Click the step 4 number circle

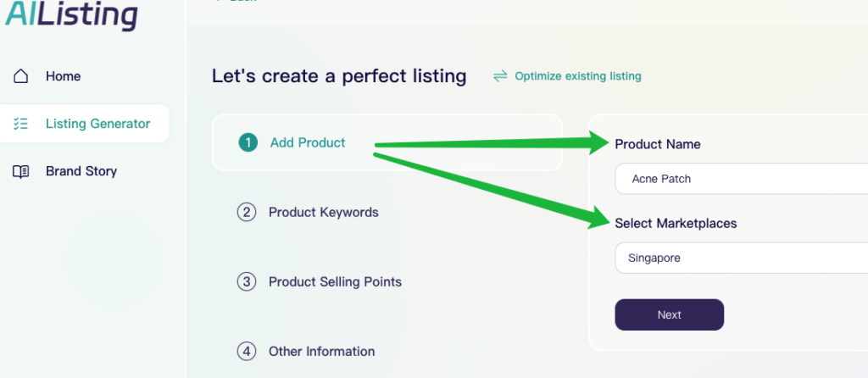tap(246, 351)
